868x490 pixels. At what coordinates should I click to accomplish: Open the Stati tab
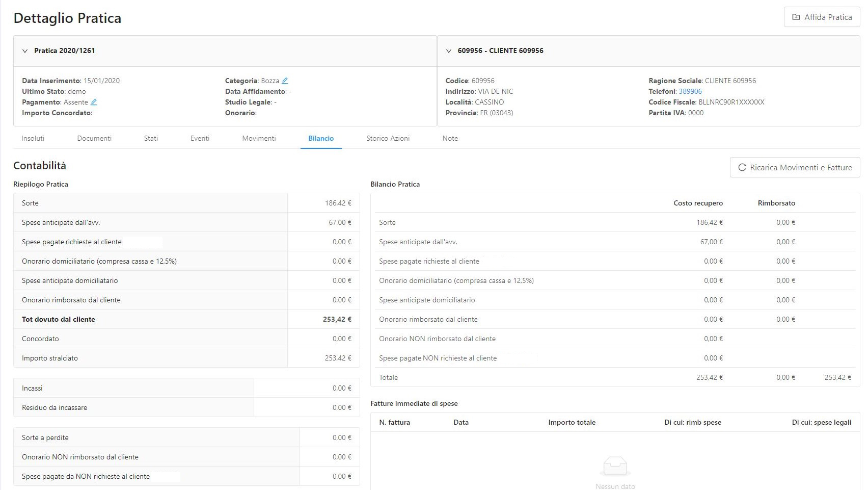pyautogui.click(x=151, y=139)
